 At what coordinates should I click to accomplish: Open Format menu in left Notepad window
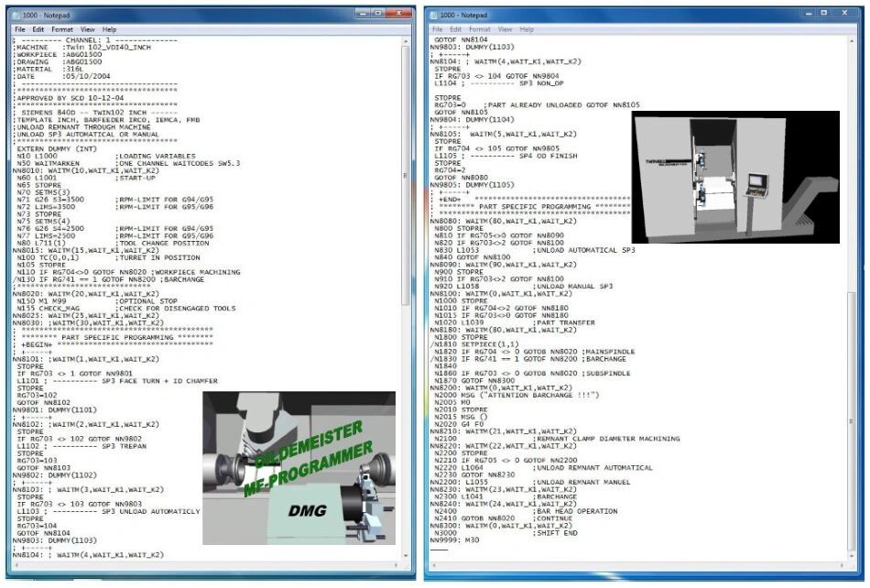coord(62,29)
